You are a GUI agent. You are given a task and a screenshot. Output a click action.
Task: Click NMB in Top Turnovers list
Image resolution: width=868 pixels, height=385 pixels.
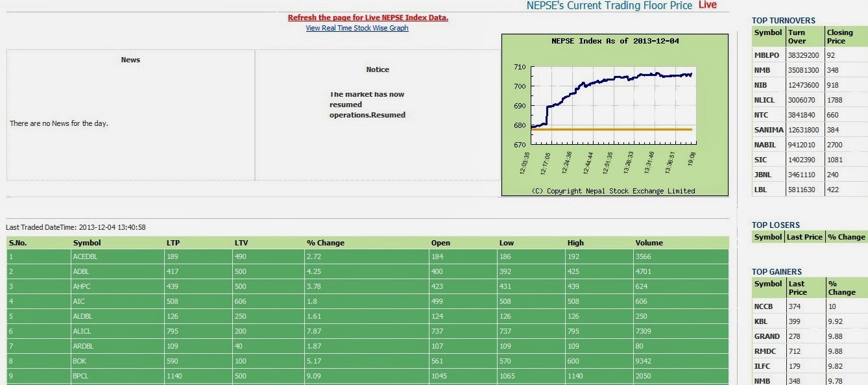pos(762,70)
